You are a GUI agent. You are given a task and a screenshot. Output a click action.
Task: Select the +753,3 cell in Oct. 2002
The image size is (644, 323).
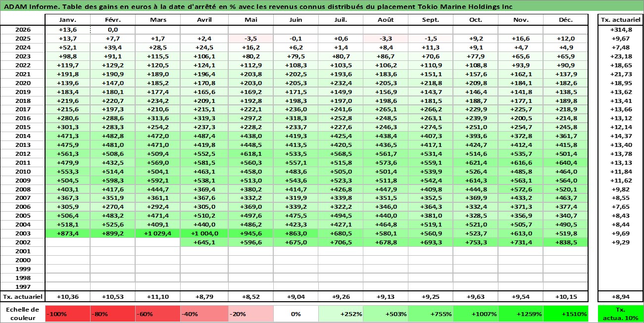(x=475, y=242)
